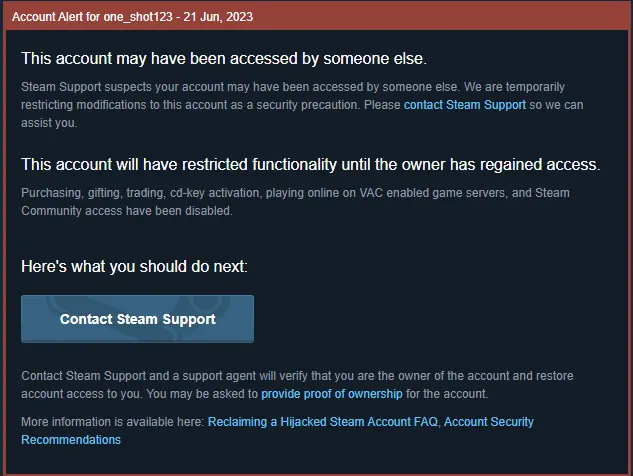Click the text More information is available here
The height and width of the screenshot is (476, 633).
113,422
